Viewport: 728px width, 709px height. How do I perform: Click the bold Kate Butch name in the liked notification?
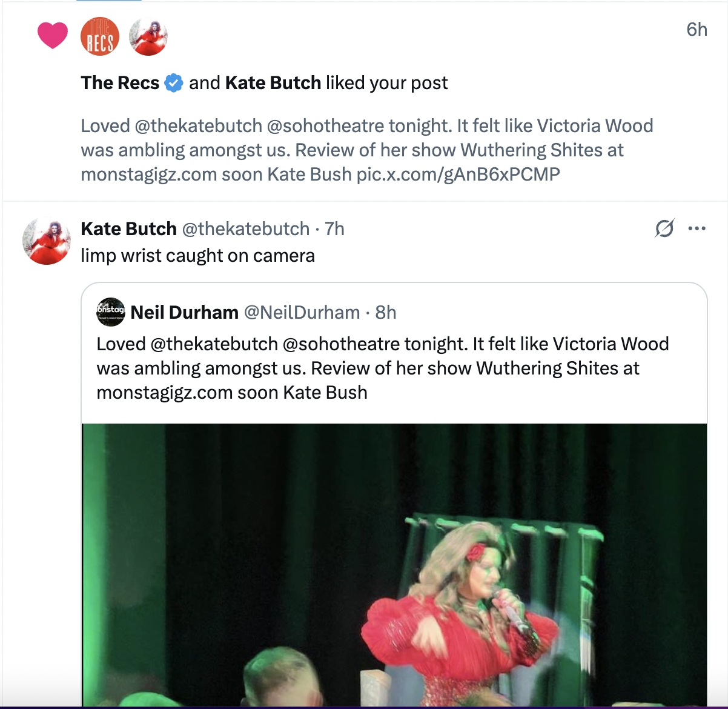click(273, 82)
